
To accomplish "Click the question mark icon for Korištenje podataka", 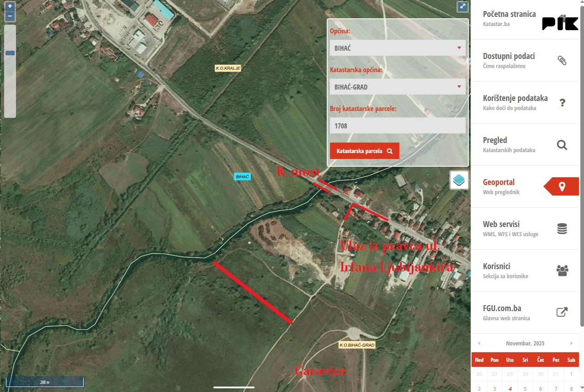I will 563,103.
